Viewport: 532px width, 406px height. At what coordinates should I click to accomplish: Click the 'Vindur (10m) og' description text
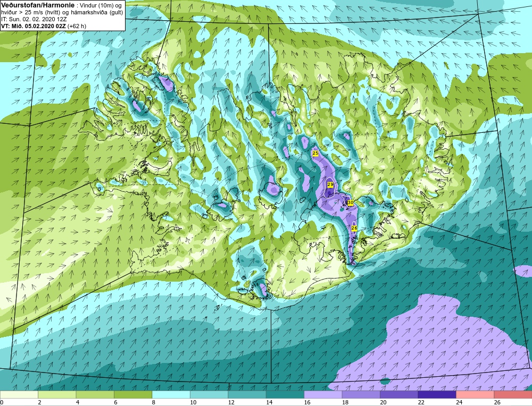click(101, 5)
